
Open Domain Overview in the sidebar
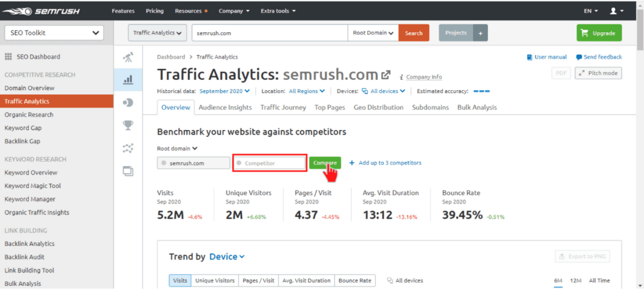[30, 88]
